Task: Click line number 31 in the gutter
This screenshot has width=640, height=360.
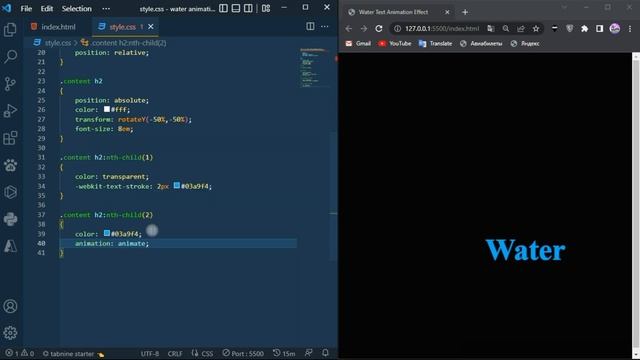Action: 41,157
